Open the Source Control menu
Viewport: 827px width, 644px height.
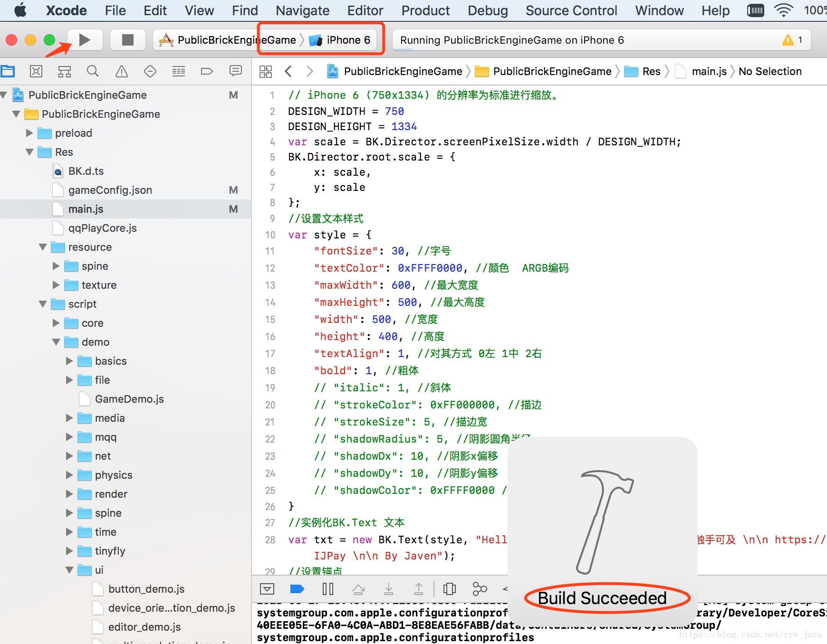click(571, 10)
